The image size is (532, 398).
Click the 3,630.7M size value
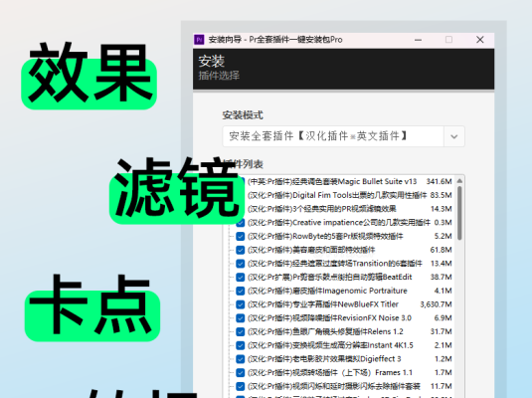(x=436, y=304)
